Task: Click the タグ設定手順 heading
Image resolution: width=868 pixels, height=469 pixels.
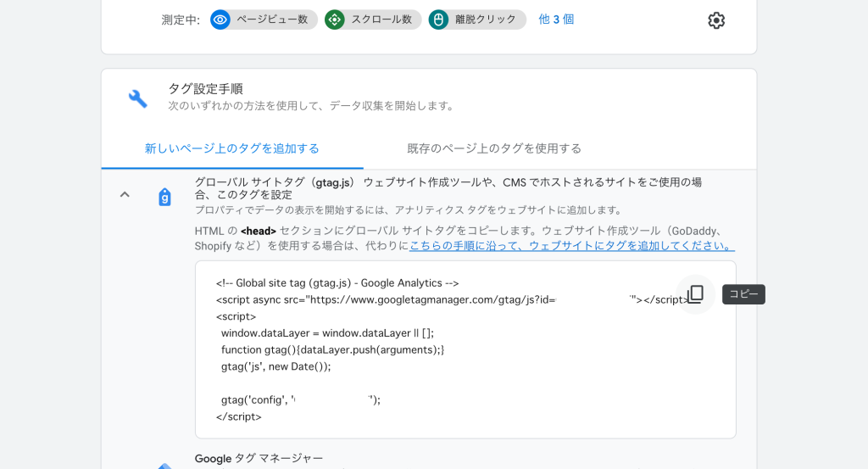Action: 205,88
